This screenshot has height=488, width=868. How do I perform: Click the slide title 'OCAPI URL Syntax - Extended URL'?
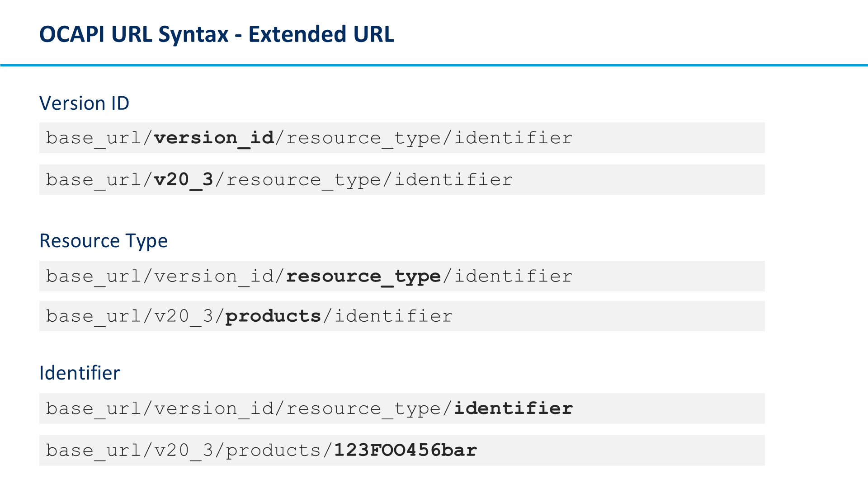pos(217,34)
